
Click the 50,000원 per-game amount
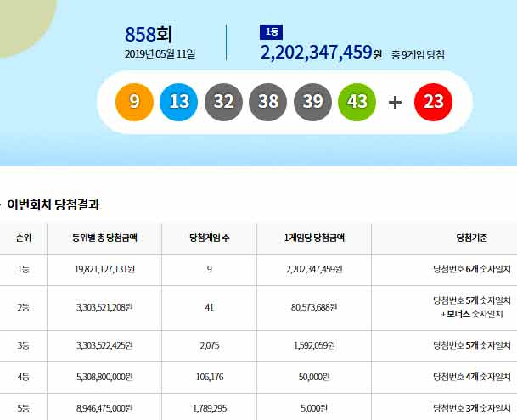(x=314, y=377)
